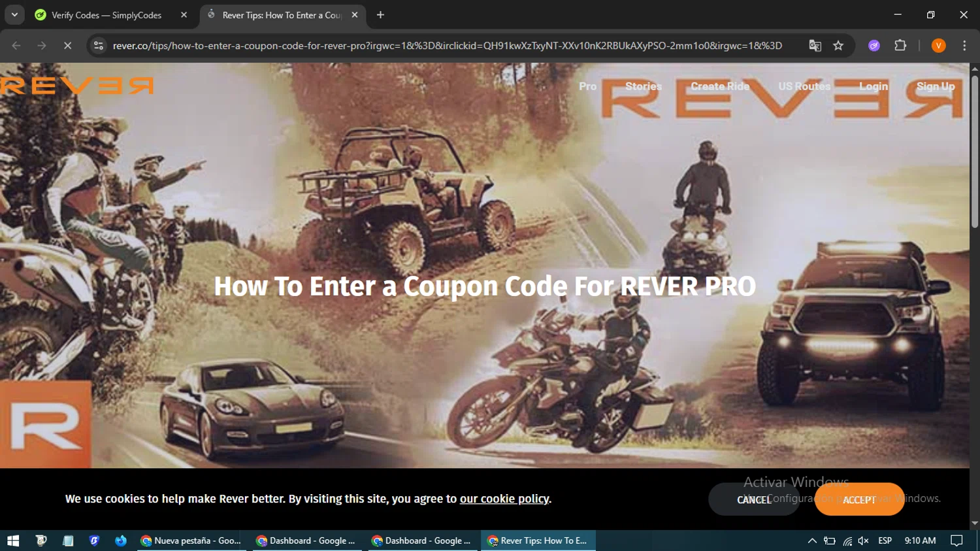Switch to the first Dashboard - Google taskbar window
The image size is (980, 551).
[x=307, y=541]
